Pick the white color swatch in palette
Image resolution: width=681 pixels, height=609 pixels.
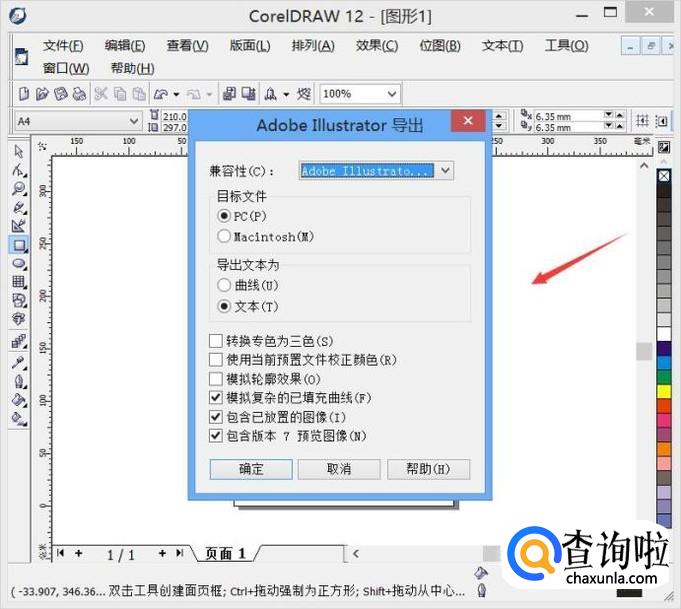(664, 334)
